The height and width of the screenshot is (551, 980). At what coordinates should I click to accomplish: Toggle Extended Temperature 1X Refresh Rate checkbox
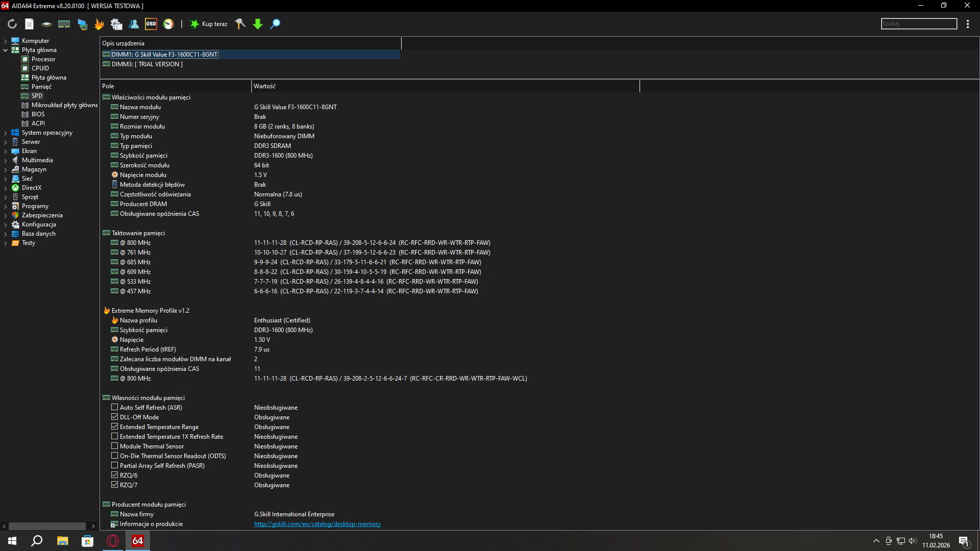pyautogui.click(x=114, y=436)
